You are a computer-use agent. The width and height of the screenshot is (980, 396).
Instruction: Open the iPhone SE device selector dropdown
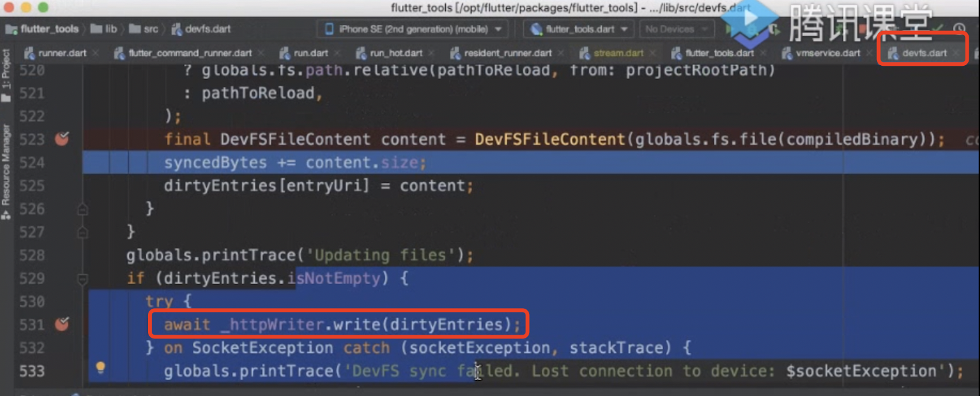(x=415, y=29)
